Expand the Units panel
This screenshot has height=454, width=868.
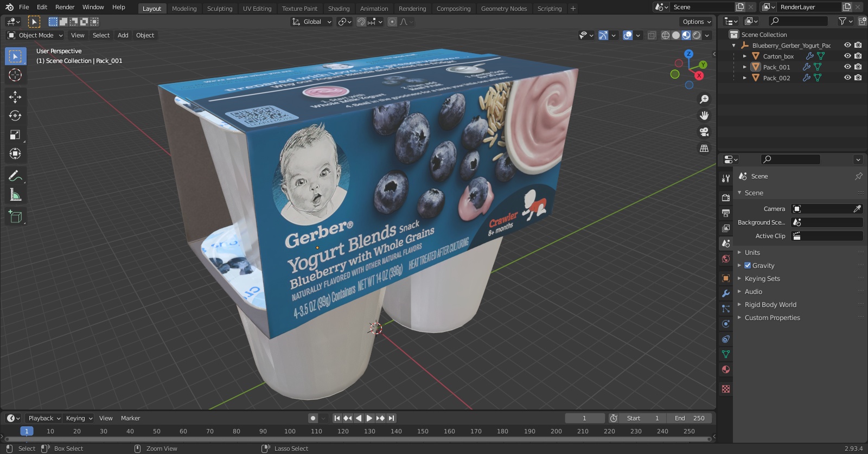tap(752, 252)
